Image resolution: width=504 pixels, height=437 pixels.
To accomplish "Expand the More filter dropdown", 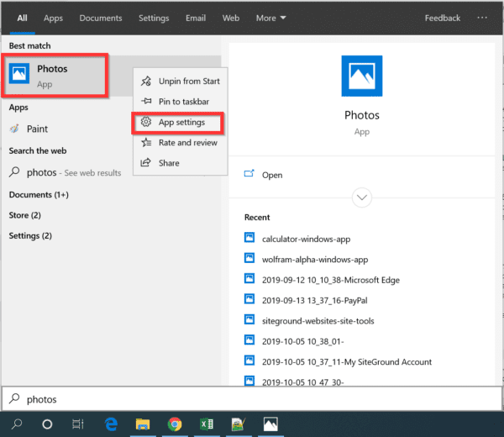I will coord(270,18).
